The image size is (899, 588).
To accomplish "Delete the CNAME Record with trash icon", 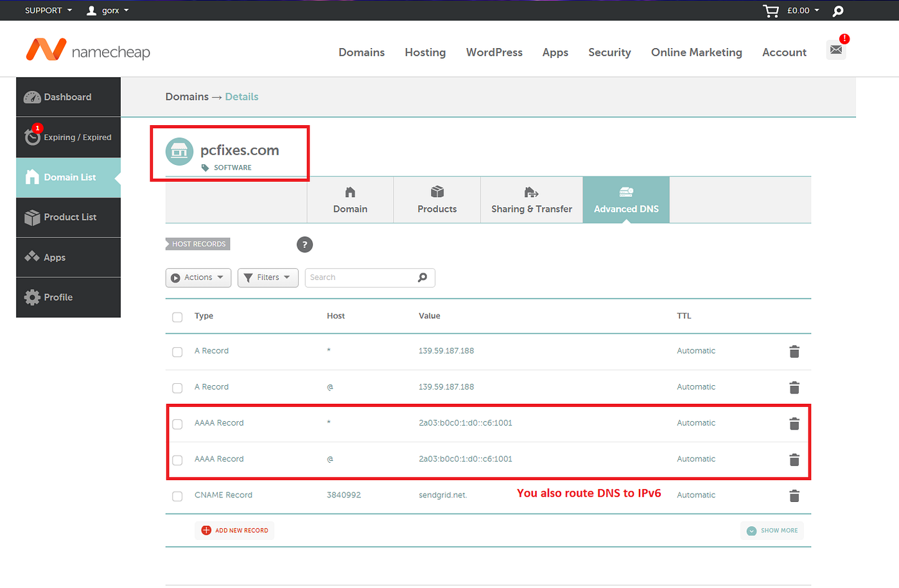I will click(794, 496).
